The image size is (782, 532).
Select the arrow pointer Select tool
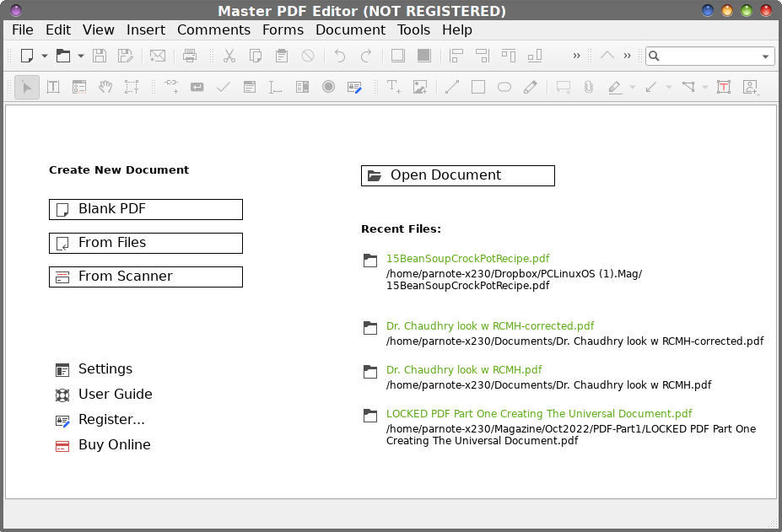pyautogui.click(x=27, y=87)
